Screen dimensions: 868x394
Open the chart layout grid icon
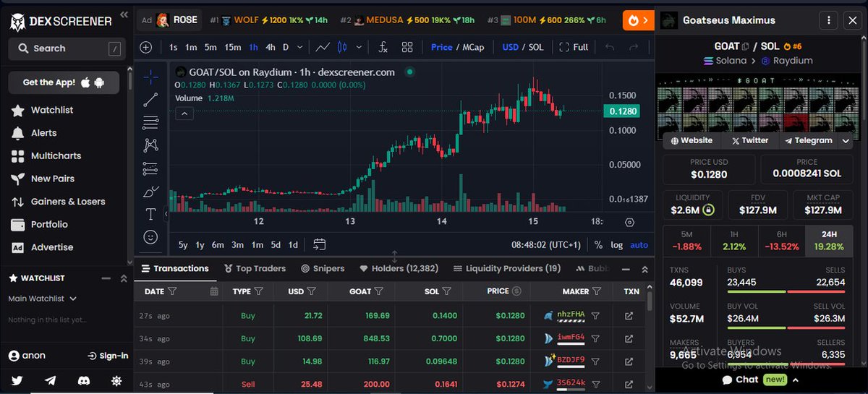407,47
